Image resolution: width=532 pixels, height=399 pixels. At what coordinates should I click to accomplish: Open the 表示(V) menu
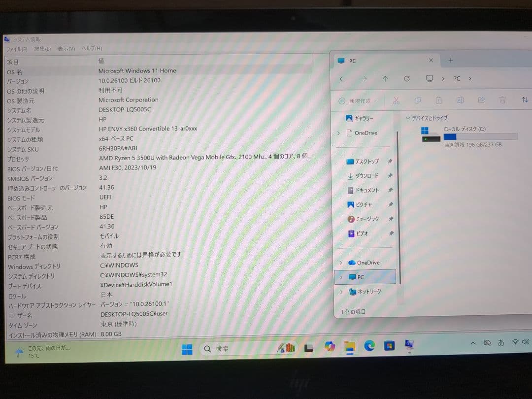pos(66,49)
